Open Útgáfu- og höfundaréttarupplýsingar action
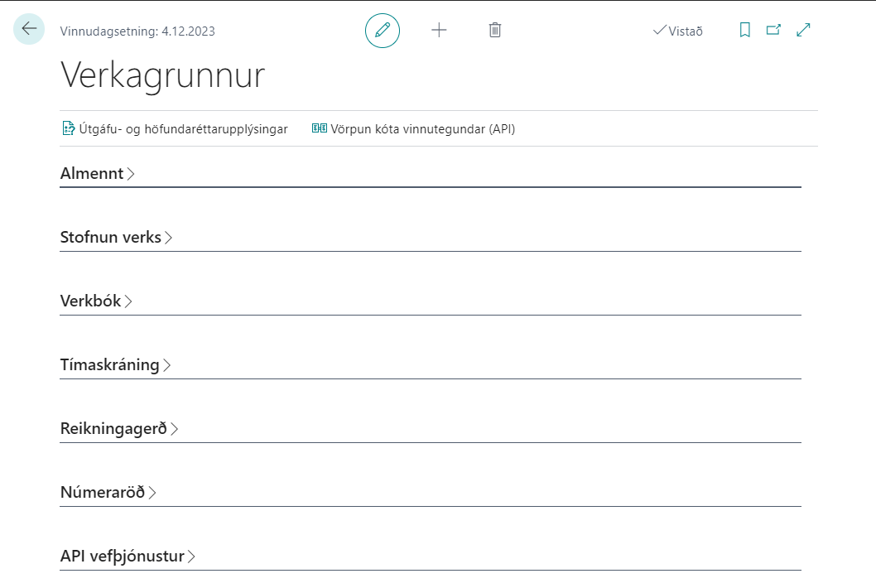The image size is (876, 588). [183, 128]
